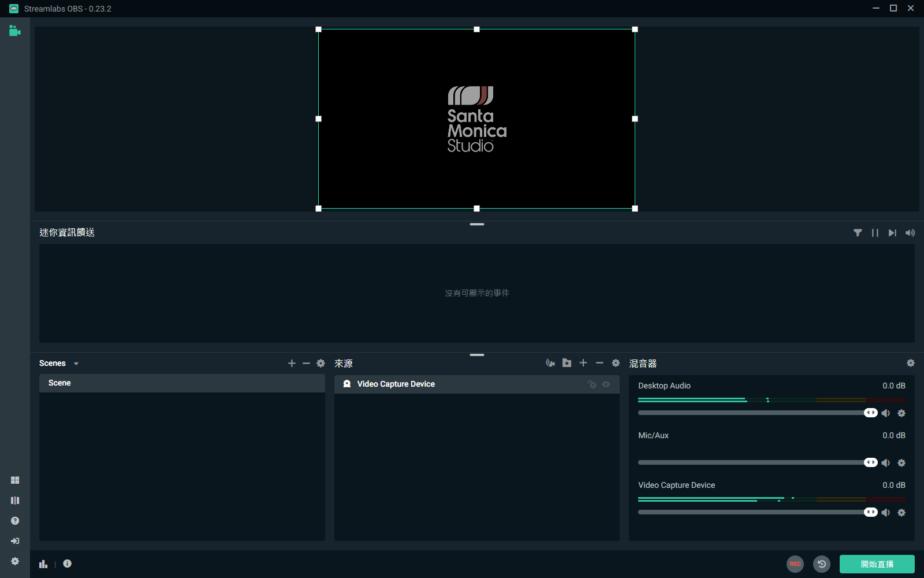924x578 pixels.
Task: Expand the Scenes collection dropdown
Action: point(76,364)
